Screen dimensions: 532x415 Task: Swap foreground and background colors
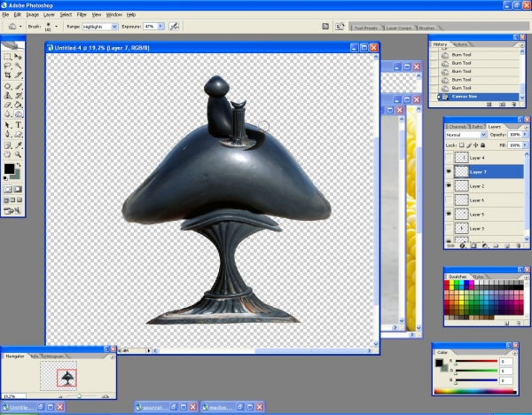[19, 165]
